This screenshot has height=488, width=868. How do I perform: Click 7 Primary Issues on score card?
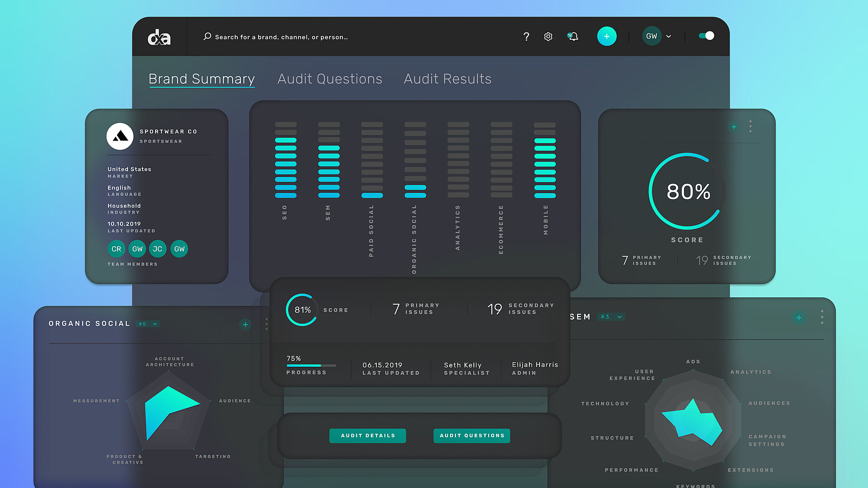tap(642, 260)
